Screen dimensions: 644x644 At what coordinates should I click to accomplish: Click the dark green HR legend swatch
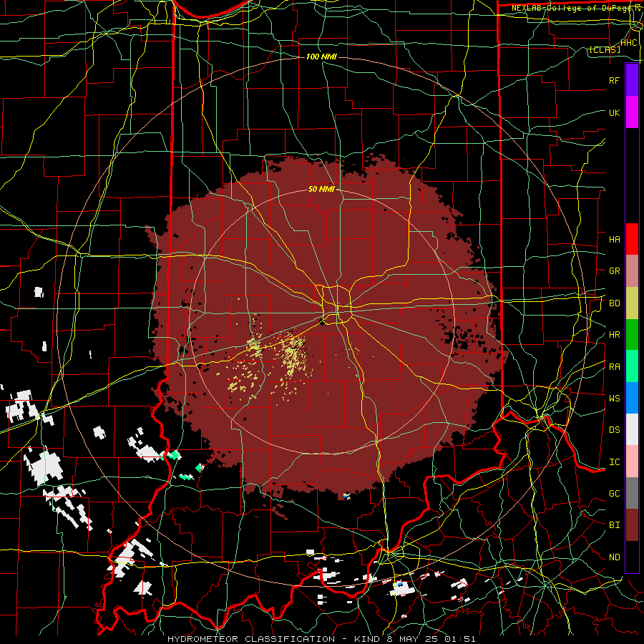pos(632,335)
